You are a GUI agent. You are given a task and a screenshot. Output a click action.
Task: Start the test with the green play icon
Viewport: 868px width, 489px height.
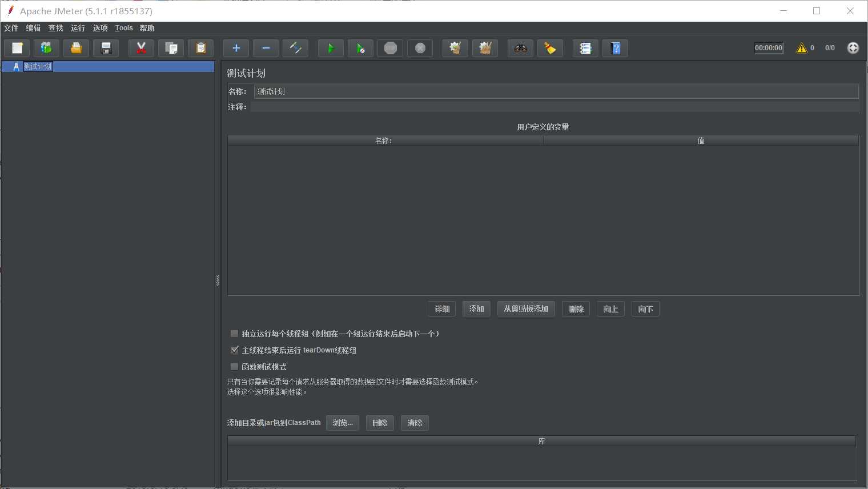pos(331,49)
